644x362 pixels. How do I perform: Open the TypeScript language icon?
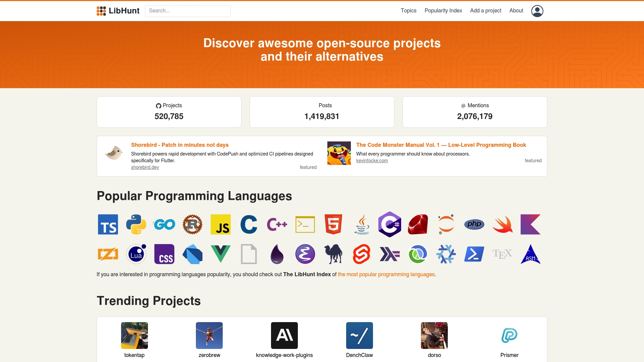point(108,224)
